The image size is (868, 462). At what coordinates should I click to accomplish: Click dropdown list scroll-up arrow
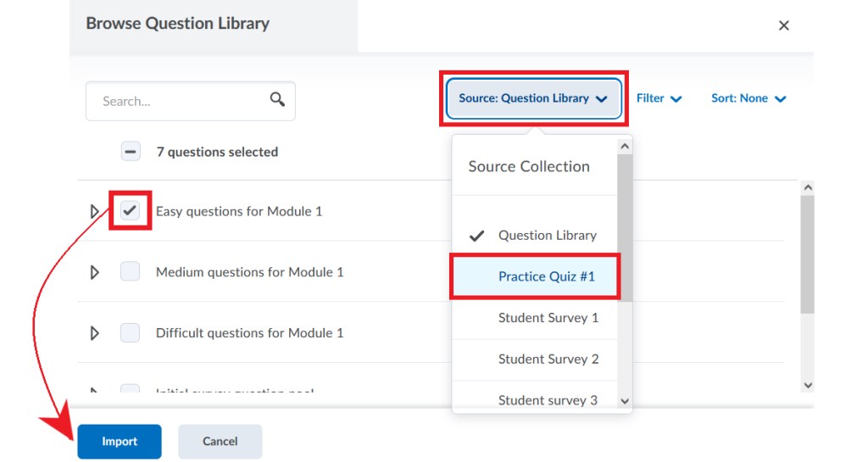625,147
